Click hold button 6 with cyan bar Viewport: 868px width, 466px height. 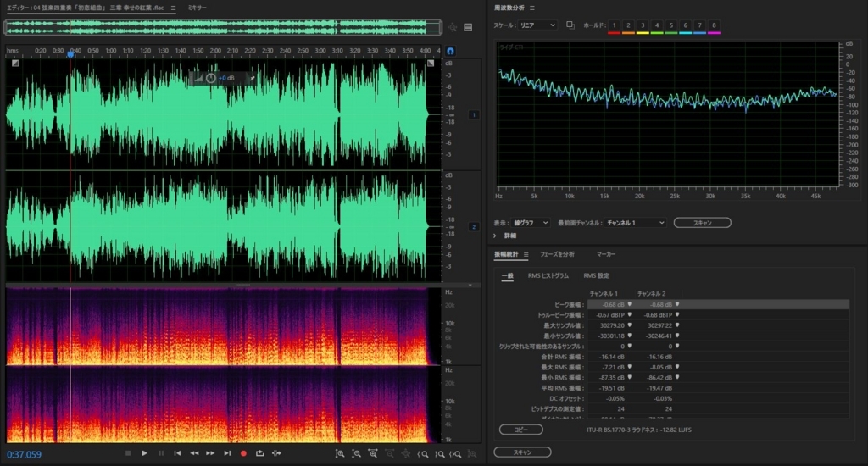click(x=685, y=25)
